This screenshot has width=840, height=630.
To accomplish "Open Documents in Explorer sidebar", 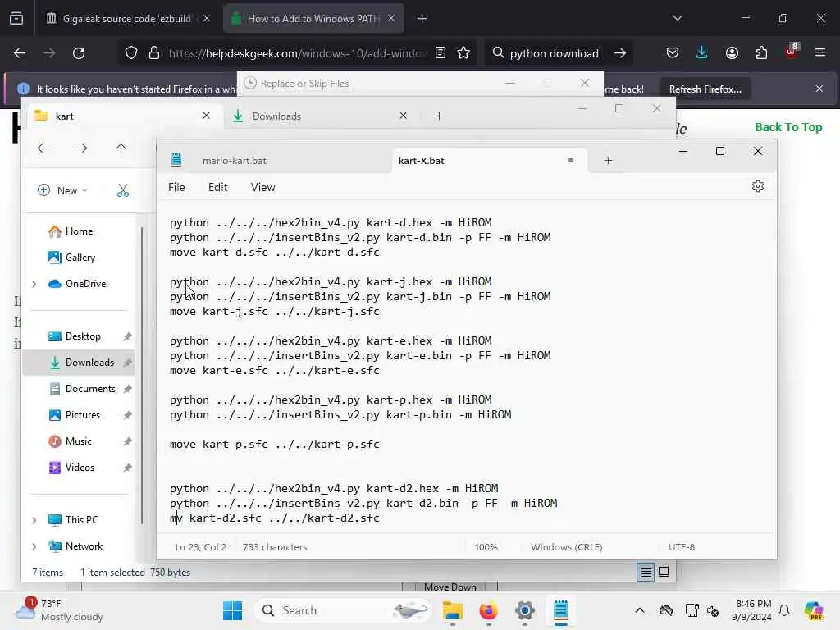I will point(90,389).
